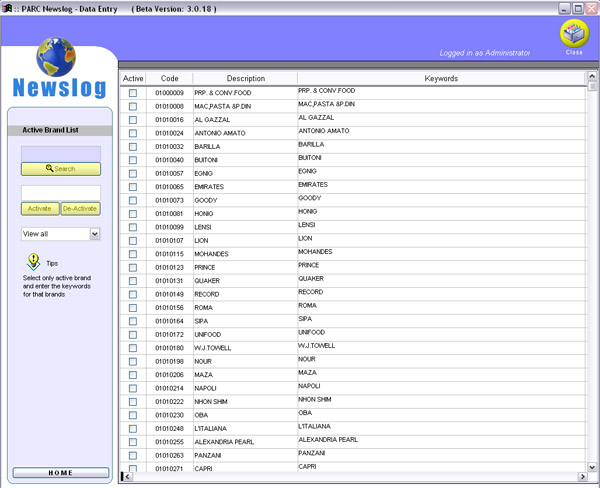600x488 pixels.
Task: Select the ROMA description cell
Action: pyautogui.click(x=245, y=308)
